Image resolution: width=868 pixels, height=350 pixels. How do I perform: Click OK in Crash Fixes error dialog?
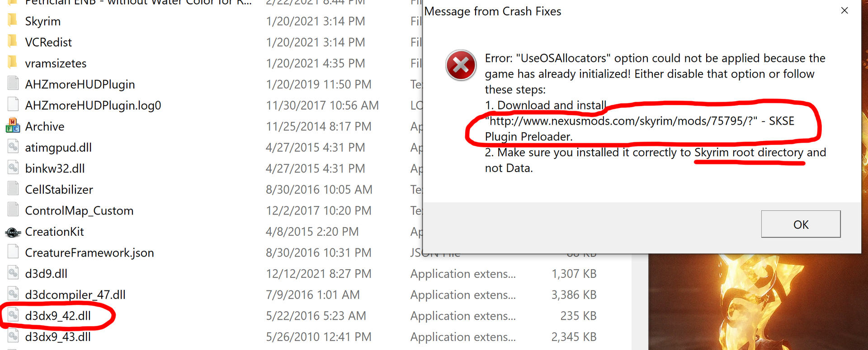[x=801, y=224]
